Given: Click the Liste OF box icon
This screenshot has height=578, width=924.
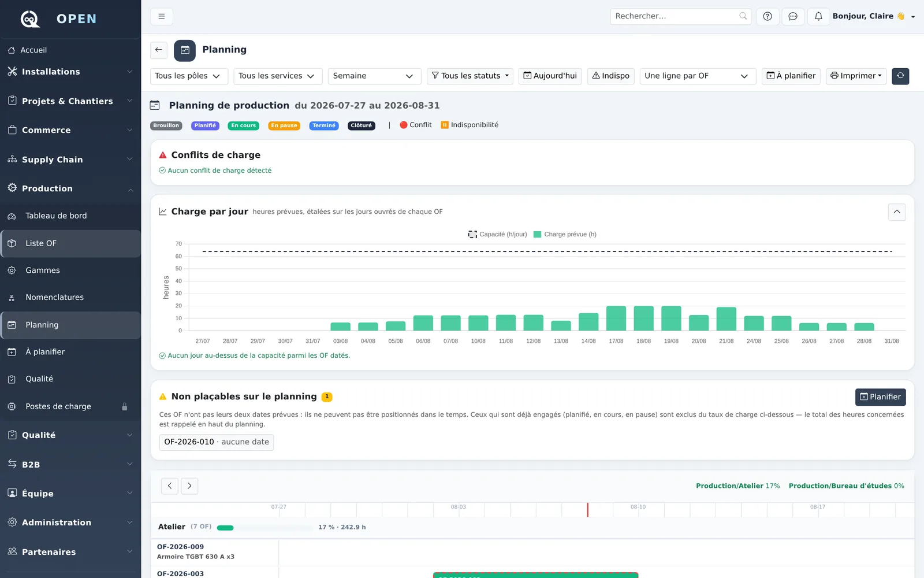Looking at the screenshot, I should click(x=12, y=243).
